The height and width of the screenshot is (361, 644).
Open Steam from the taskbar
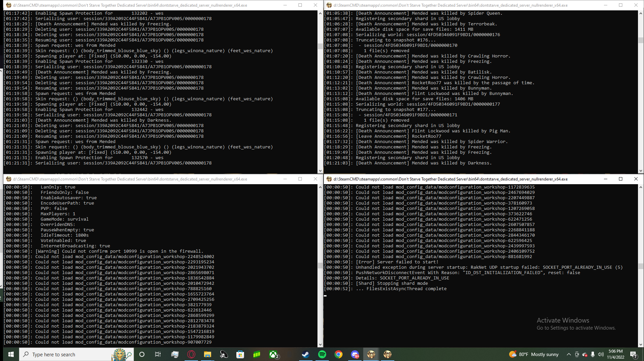[x=305, y=354]
